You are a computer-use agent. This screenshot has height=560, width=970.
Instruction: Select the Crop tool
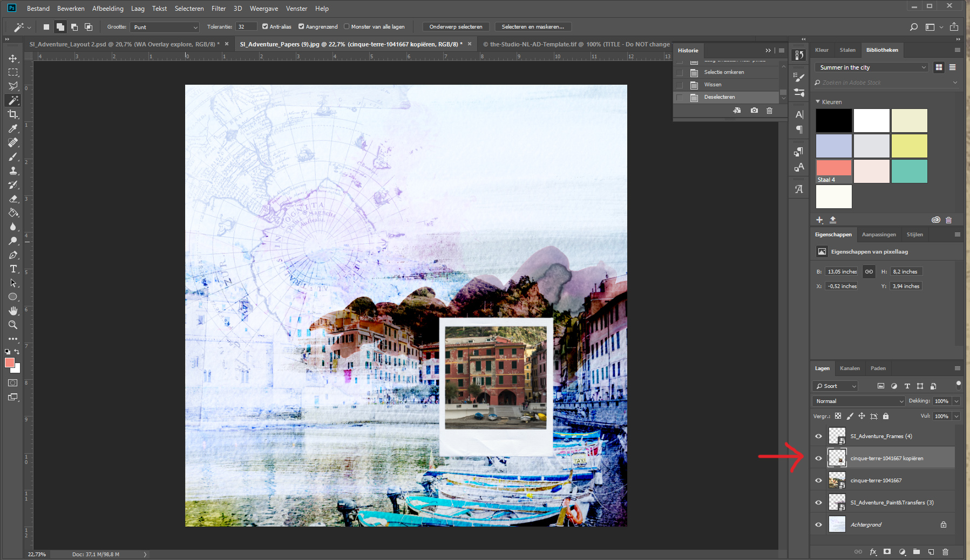pos(13,114)
